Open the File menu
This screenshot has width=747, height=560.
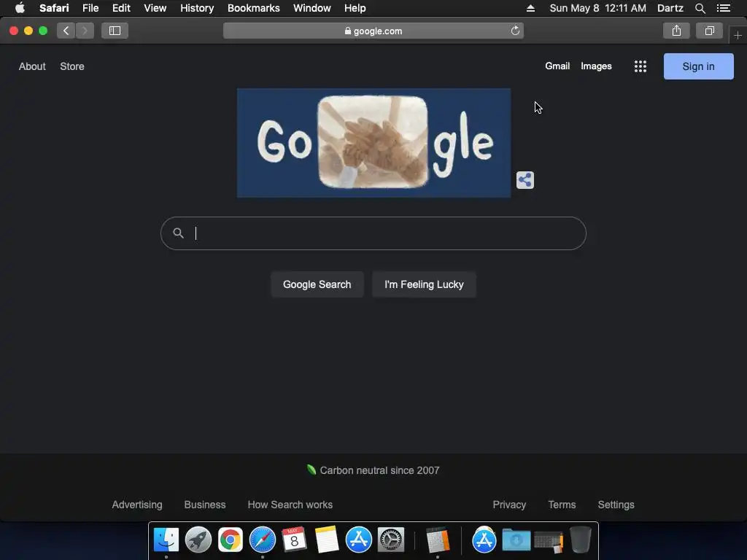90,8
